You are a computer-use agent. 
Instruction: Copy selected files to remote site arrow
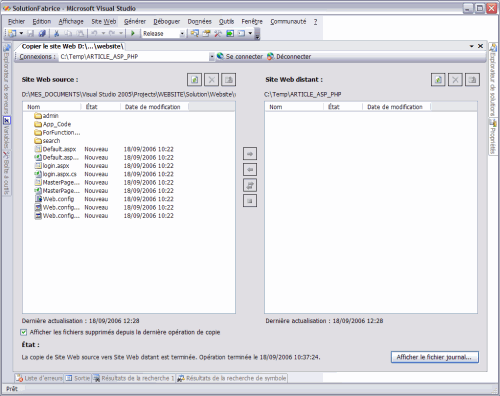click(250, 154)
